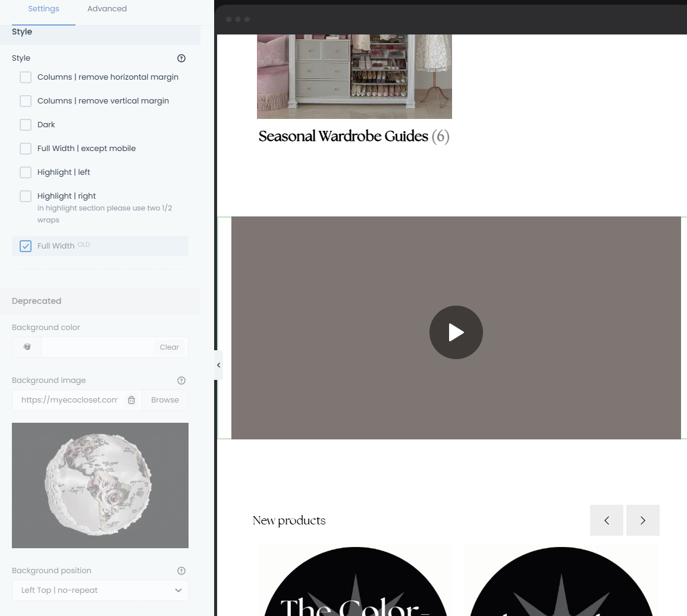This screenshot has width=687, height=616.
Task: Delete background image with trash icon
Action: [131, 400]
